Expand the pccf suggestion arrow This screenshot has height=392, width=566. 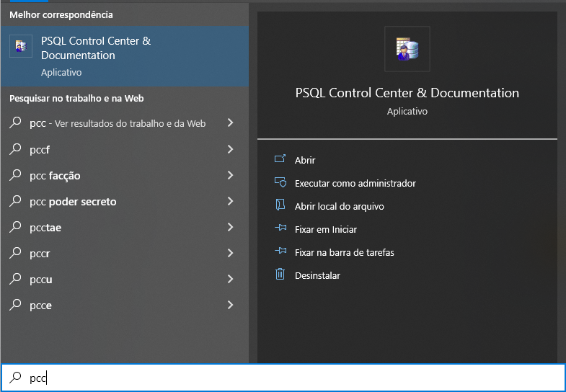point(230,149)
